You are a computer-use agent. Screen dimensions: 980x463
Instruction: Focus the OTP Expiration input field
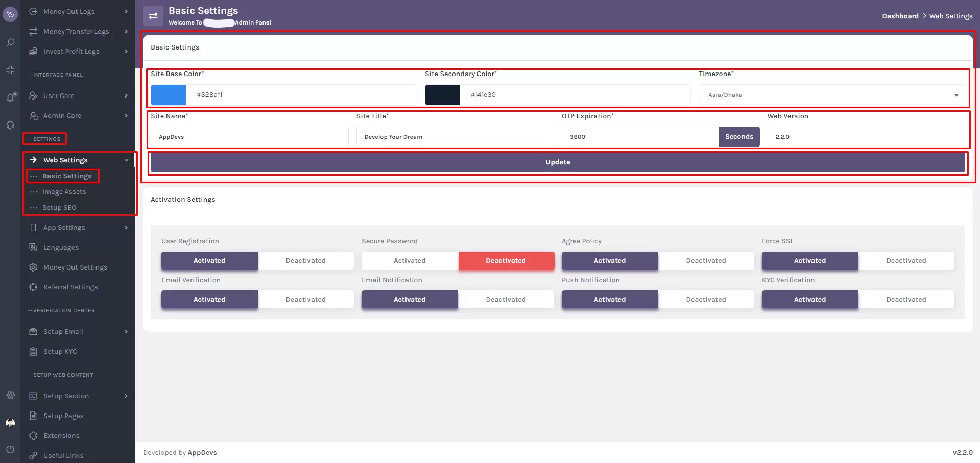[x=640, y=137]
